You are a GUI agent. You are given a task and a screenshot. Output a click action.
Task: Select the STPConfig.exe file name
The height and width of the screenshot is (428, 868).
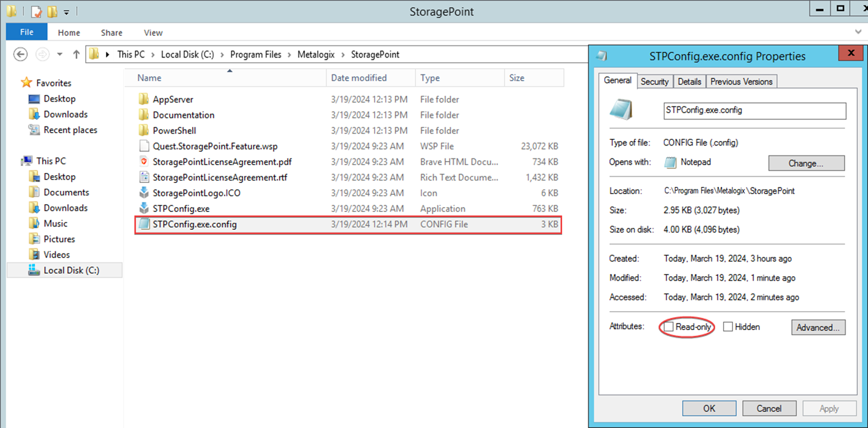pyautogui.click(x=181, y=209)
